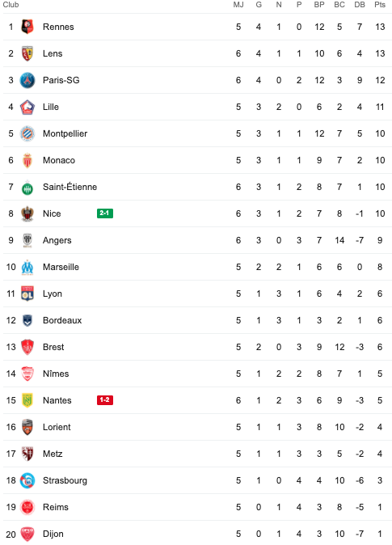This screenshot has height=545, width=392.
Task: Click the Rennes club crest
Action: 27,27
